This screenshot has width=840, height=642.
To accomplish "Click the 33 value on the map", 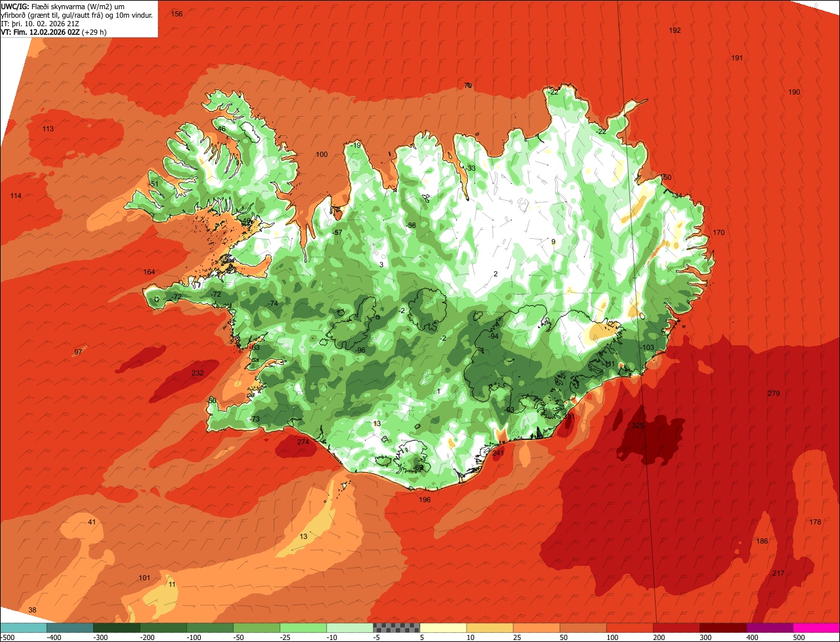I will click(x=471, y=168).
